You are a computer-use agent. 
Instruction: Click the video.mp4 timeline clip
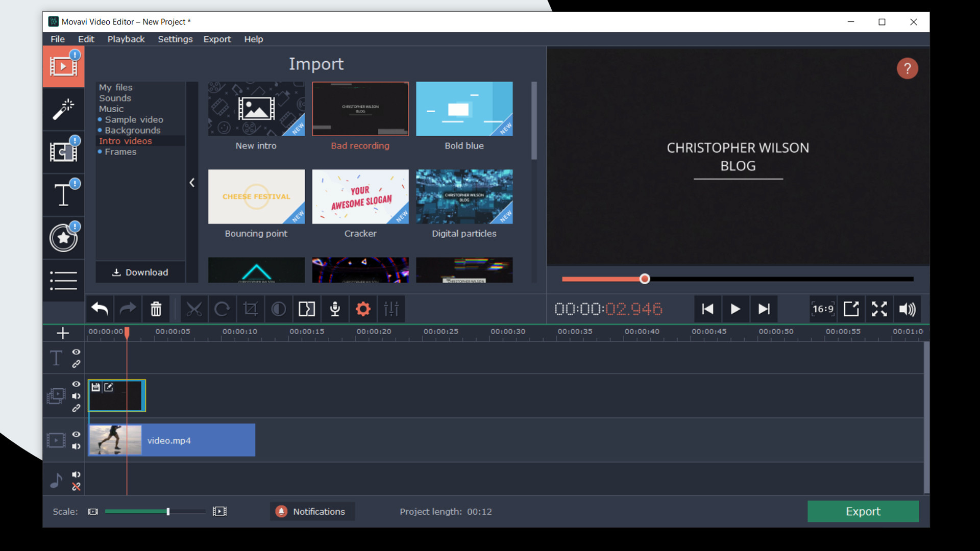171,441
